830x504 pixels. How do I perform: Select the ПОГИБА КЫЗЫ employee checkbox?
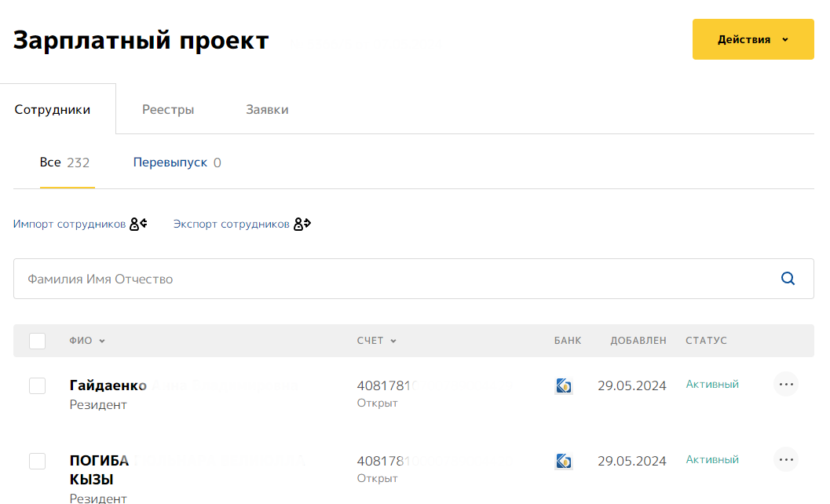click(x=37, y=461)
